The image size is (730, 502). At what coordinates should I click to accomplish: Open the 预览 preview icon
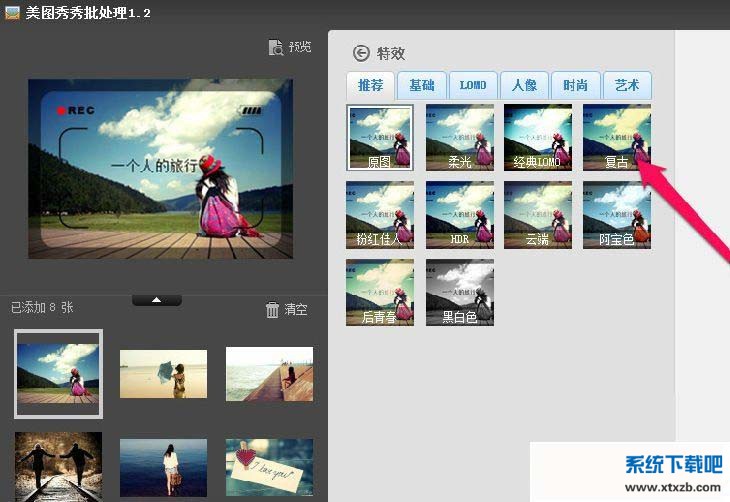click(276, 47)
